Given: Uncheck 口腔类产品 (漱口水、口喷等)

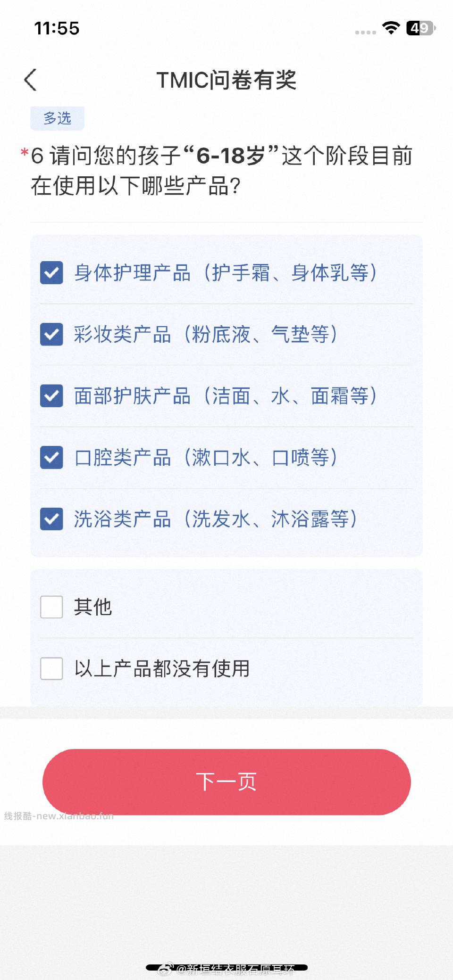Looking at the screenshot, I should point(51,458).
